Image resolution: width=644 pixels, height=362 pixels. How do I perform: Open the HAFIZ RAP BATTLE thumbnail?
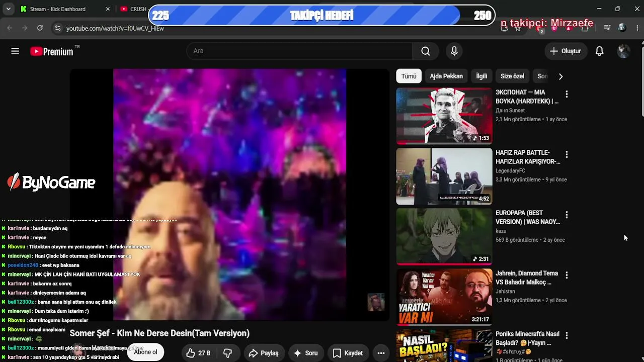click(x=444, y=176)
